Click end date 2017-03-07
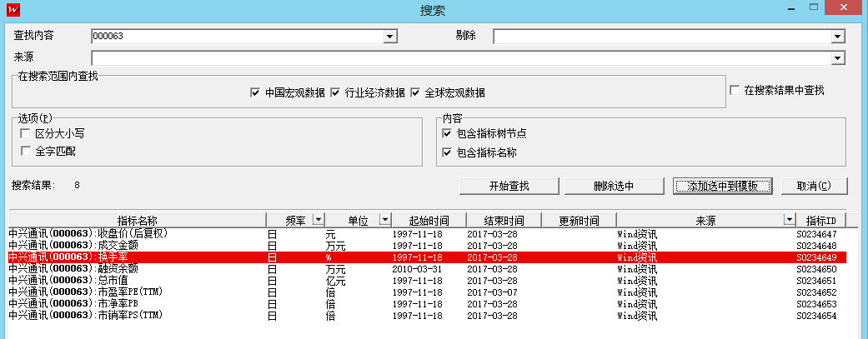This screenshot has width=868, height=339. pyautogui.click(x=492, y=292)
